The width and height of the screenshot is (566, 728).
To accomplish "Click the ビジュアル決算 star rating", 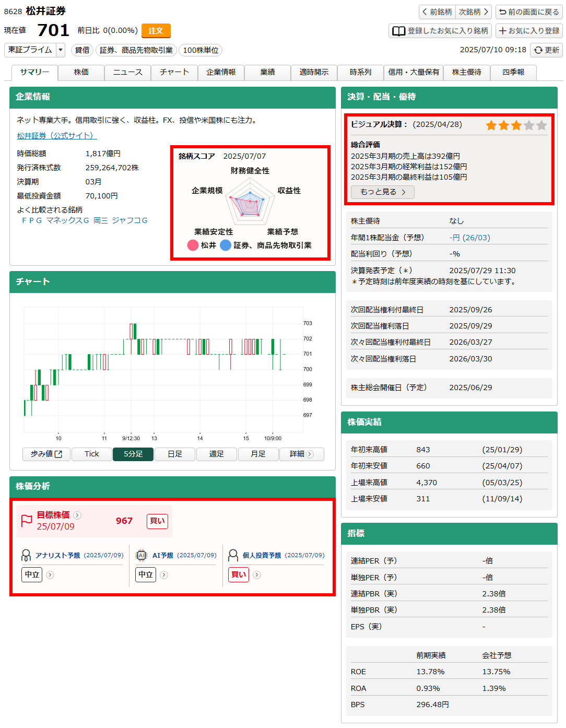I will pyautogui.click(x=516, y=125).
